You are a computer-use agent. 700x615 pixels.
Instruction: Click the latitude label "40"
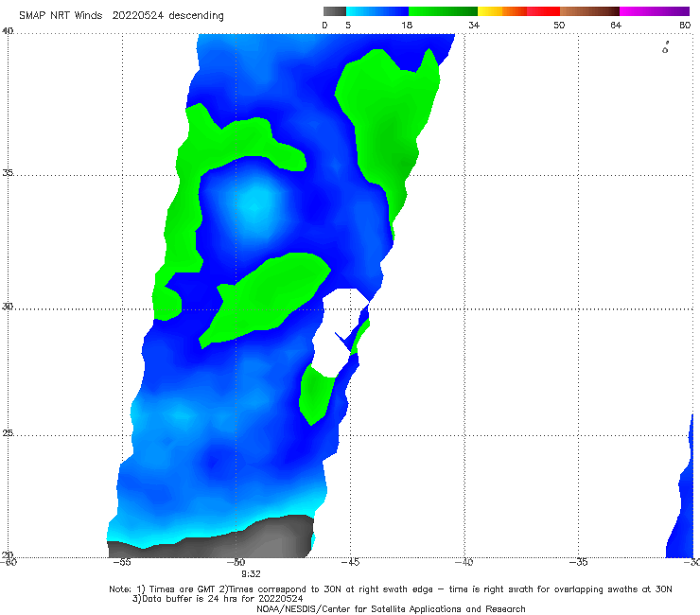pos(8,31)
